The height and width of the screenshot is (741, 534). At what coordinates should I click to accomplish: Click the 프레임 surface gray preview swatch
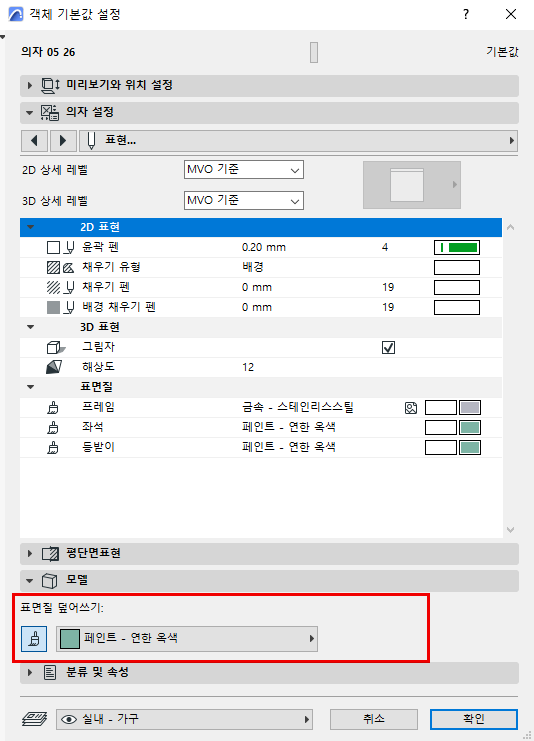coord(470,407)
